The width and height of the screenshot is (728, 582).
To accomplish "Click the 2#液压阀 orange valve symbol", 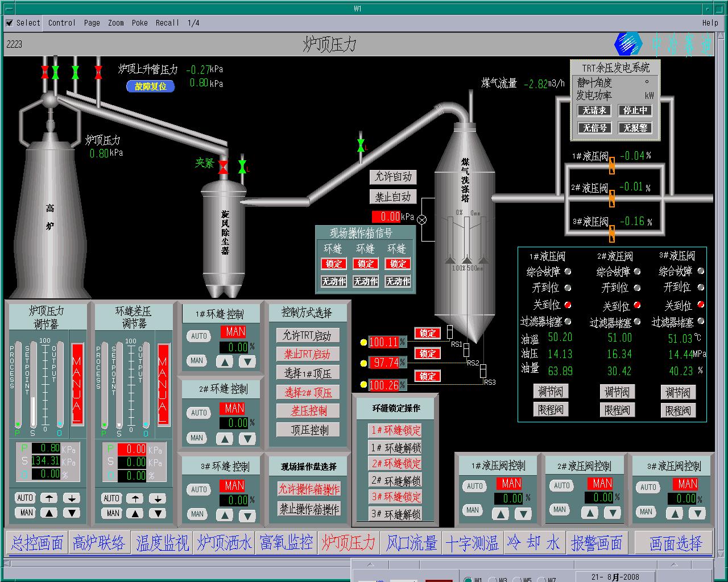I will pyautogui.click(x=612, y=198).
